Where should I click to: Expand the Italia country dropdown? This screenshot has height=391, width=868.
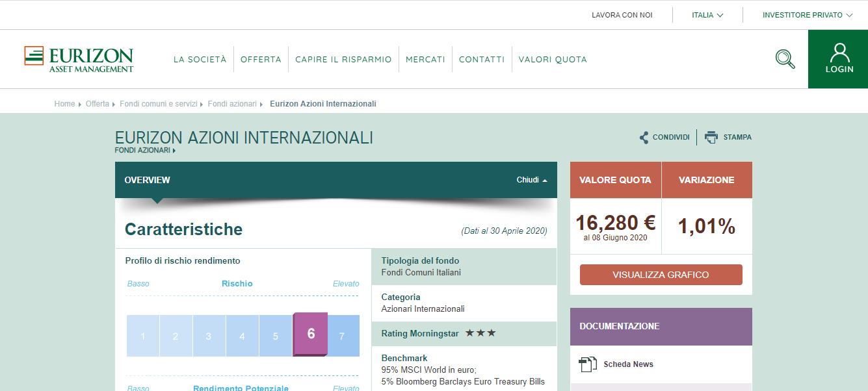pos(707,15)
